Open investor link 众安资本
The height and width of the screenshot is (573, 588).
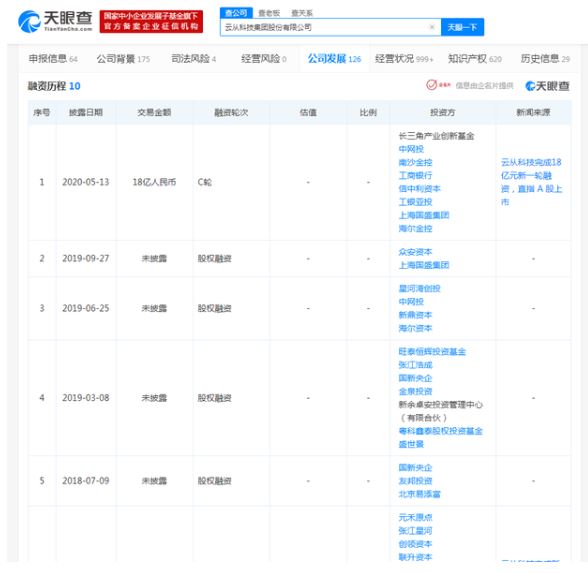point(415,252)
